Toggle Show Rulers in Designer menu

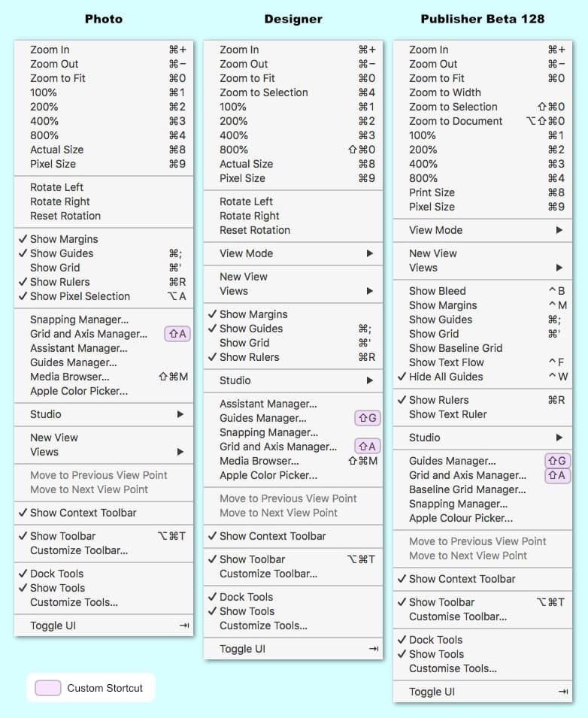(x=293, y=357)
